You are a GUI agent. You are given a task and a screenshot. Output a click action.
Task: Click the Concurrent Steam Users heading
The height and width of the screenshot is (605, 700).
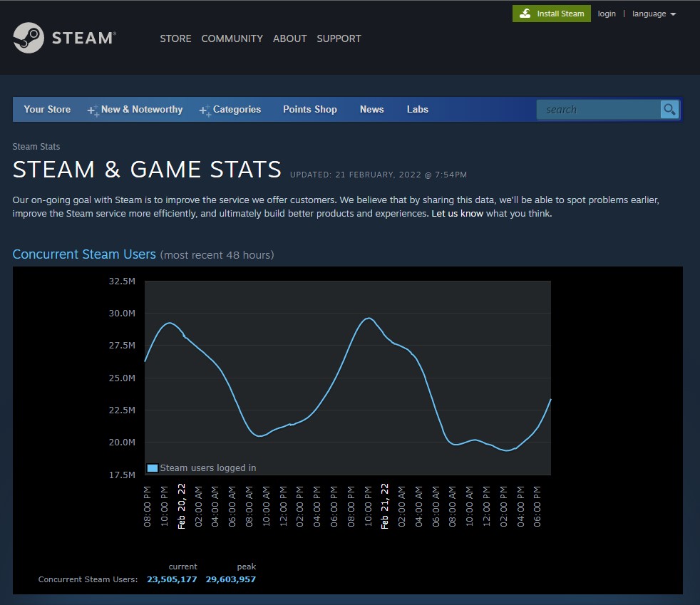[84, 254]
